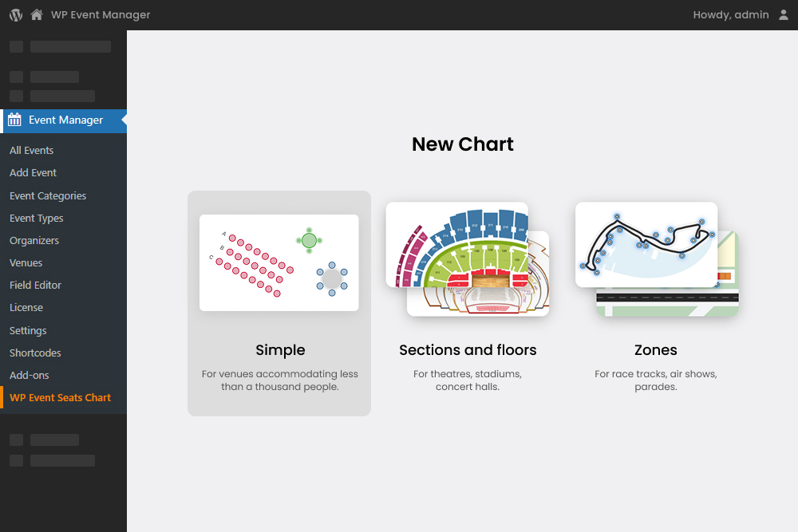Click the WordPress logo icon
Screen dimensions: 798x532
[14, 14]
